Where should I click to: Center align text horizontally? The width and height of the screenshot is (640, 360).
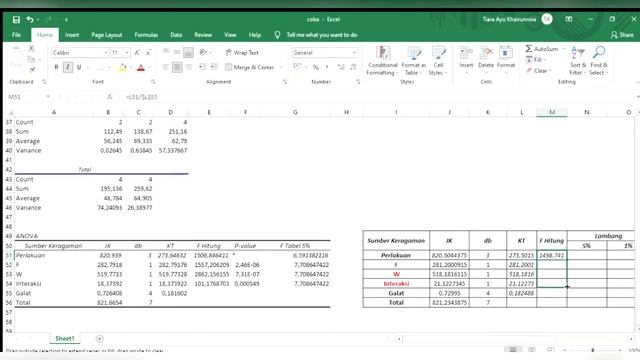[x=177, y=67]
